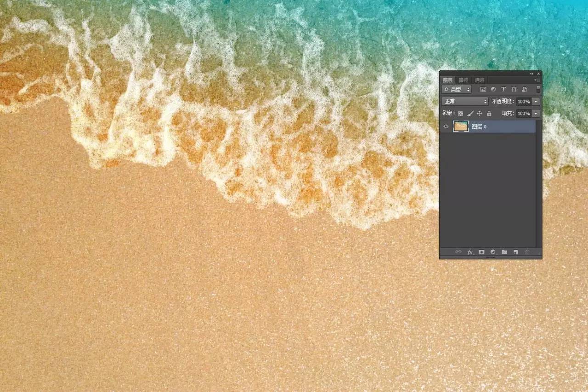Open the 类型 filter type dropdown

point(456,90)
